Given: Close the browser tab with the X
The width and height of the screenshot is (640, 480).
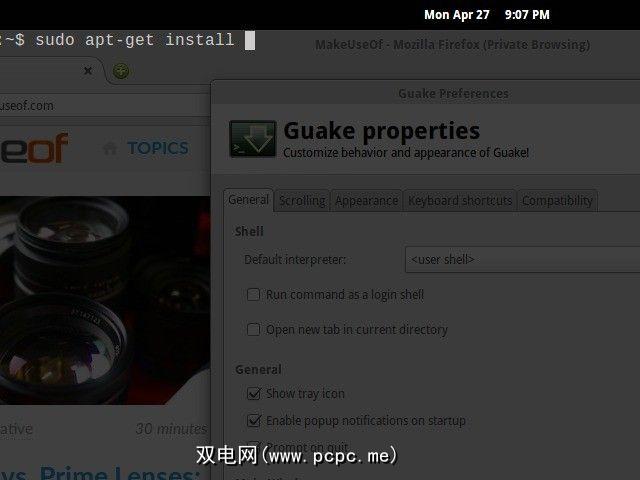Looking at the screenshot, I should click(88, 71).
